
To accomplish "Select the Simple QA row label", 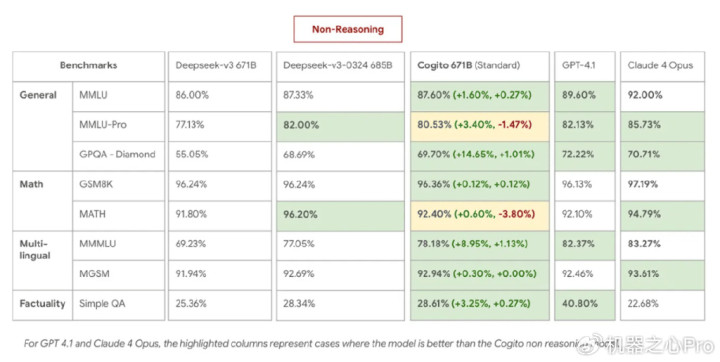I will click(118, 305).
